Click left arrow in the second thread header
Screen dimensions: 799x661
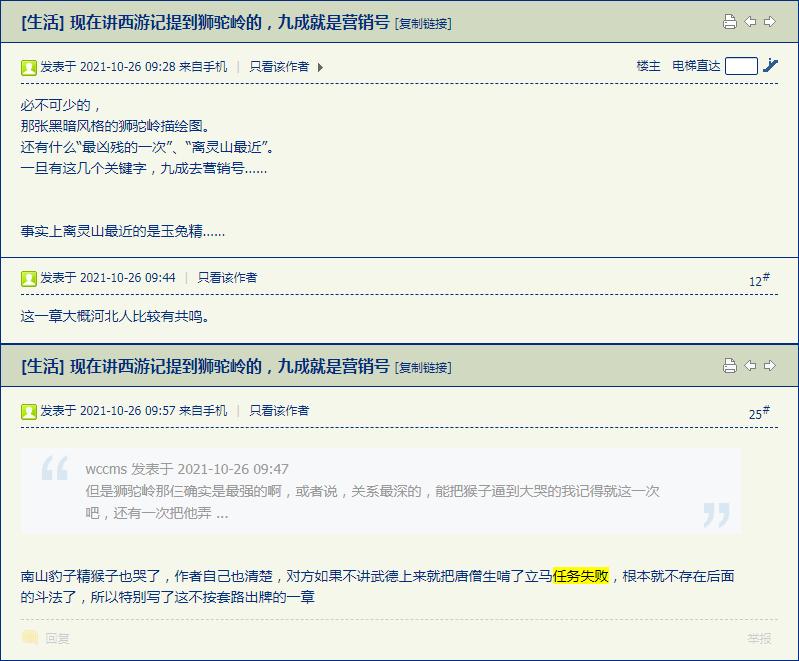click(750, 365)
